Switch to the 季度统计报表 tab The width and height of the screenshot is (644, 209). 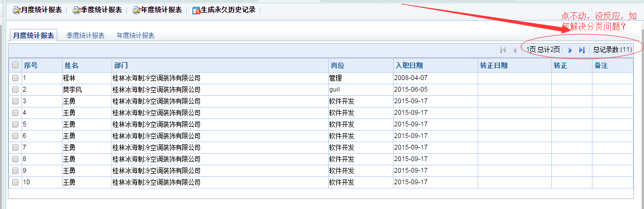click(85, 36)
